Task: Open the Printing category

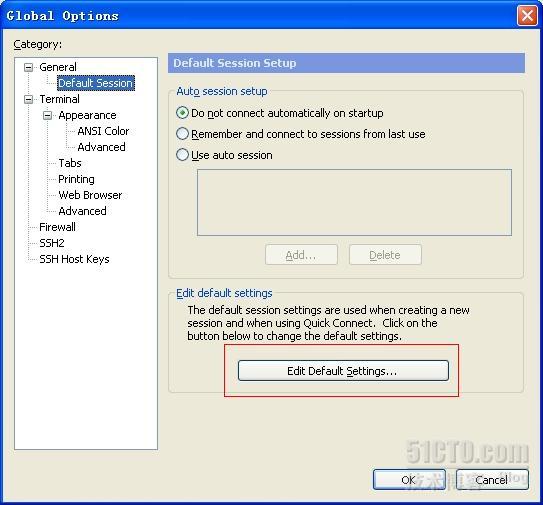Action: (76, 179)
